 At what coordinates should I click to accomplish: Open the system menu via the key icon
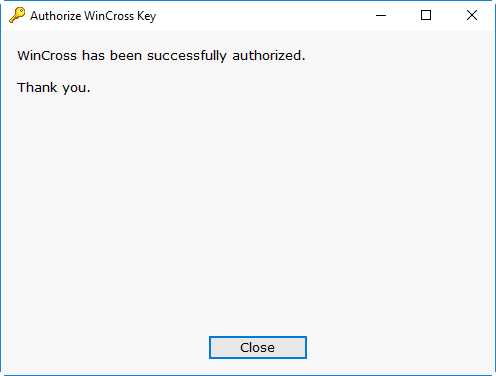point(17,15)
